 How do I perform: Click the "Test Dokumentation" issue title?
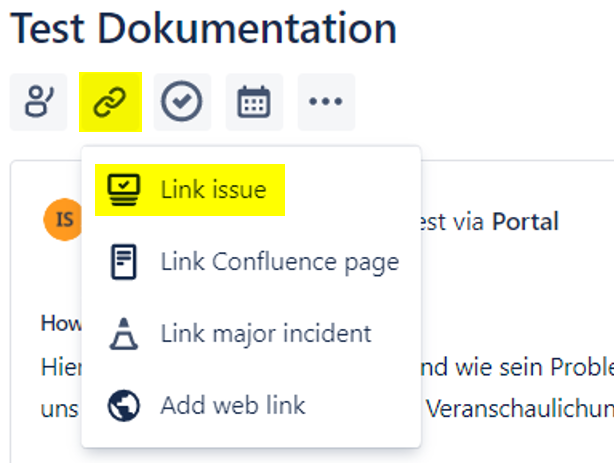coord(204,29)
